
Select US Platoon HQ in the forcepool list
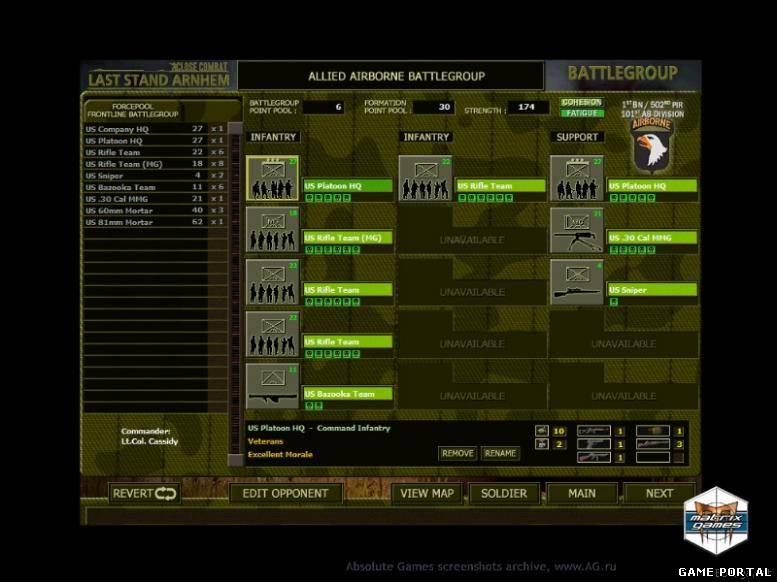pos(155,141)
